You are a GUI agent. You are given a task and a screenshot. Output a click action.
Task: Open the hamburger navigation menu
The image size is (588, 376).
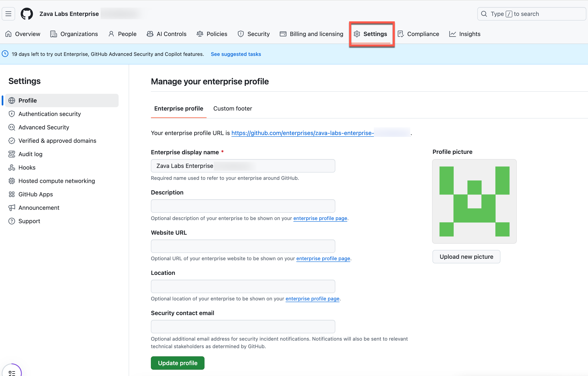[8, 14]
